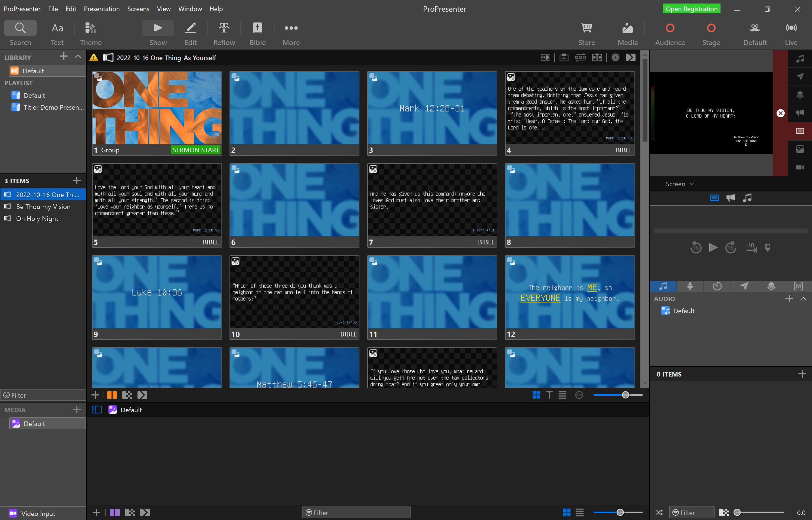Open the Screens menu
This screenshot has width=812, height=520.
(138, 9)
